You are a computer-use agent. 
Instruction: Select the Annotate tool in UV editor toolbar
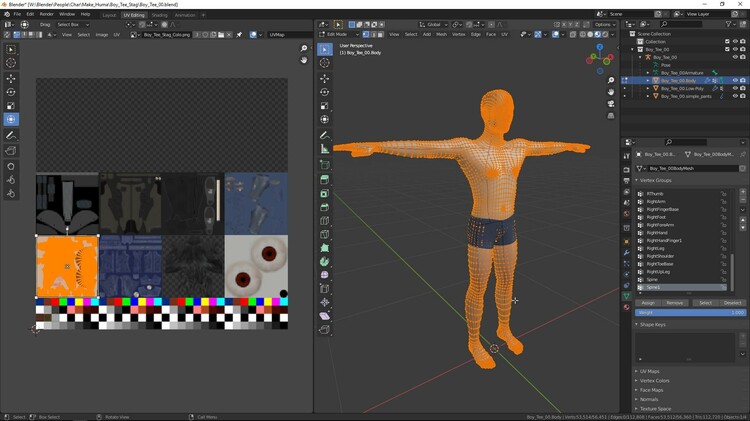[11, 135]
